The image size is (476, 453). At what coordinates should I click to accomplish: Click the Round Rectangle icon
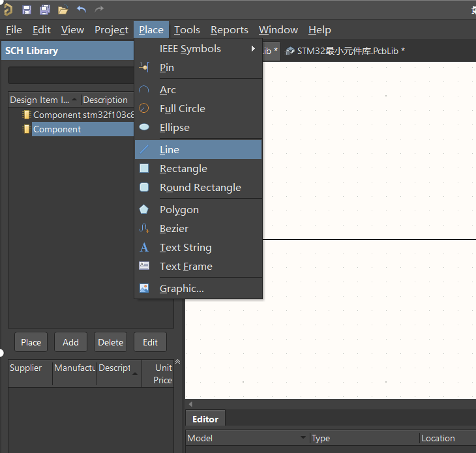pos(144,187)
